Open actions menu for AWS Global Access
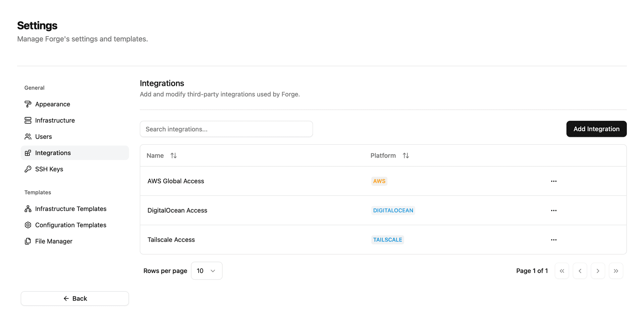The image size is (644, 325). (554, 181)
